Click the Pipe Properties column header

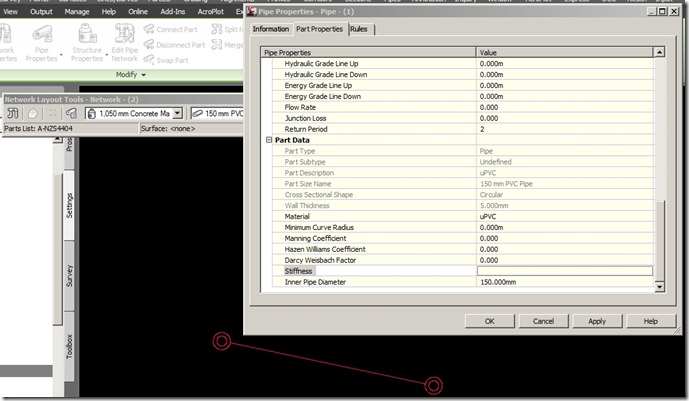pos(368,52)
